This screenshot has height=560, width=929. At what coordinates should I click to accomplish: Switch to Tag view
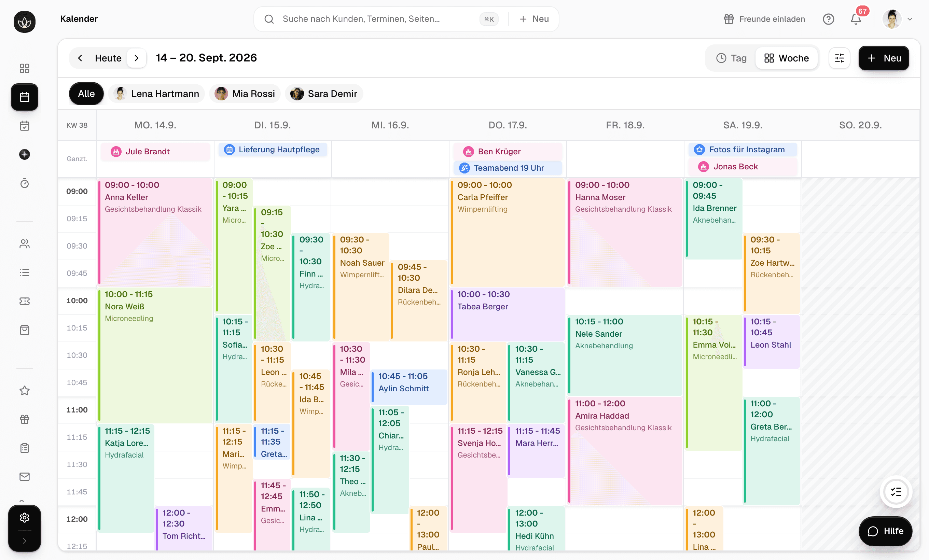(x=731, y=58)
